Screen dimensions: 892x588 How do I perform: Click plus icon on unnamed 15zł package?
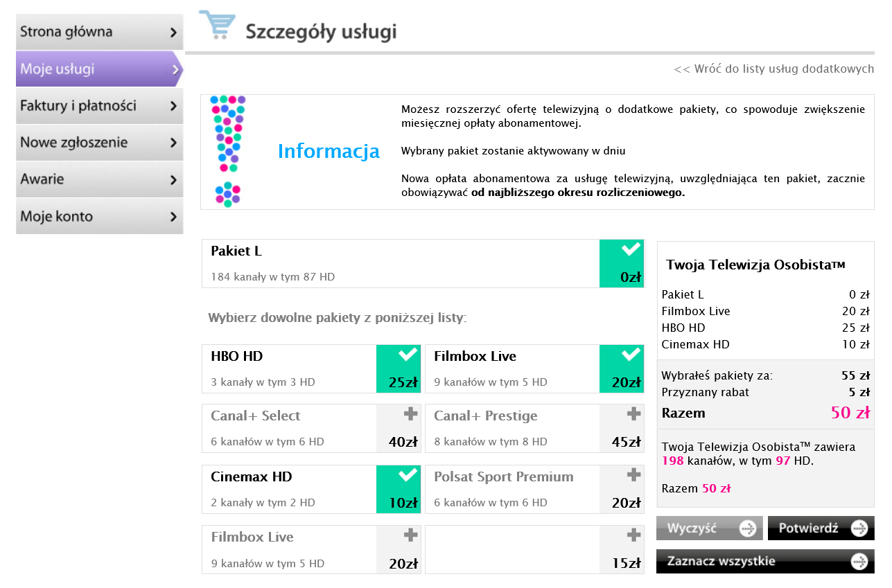(633, 535)
